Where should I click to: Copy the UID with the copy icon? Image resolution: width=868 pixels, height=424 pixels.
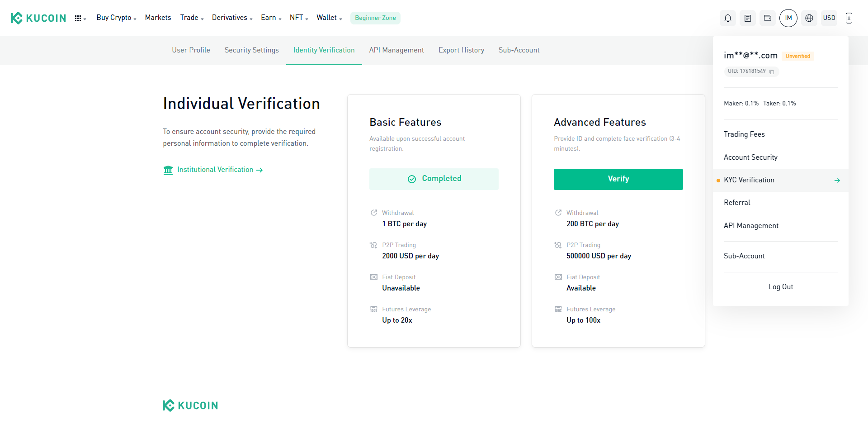(x=772, y=71)
